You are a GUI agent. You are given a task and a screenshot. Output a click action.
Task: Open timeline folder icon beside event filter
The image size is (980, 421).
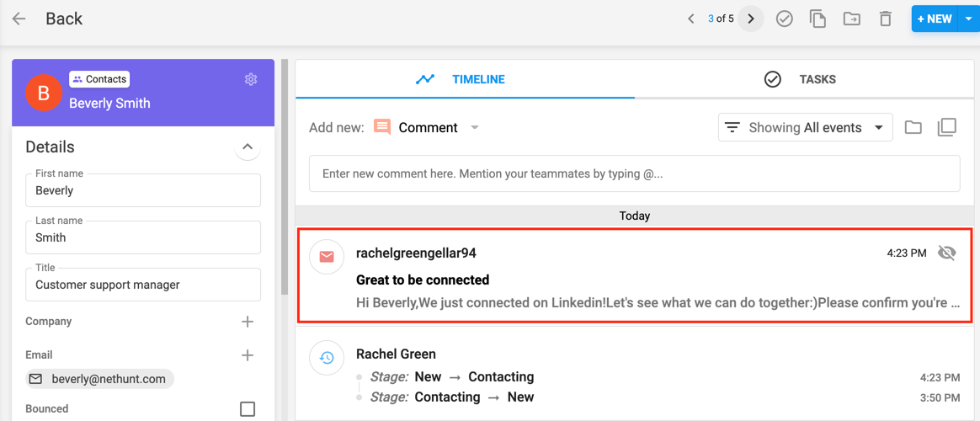click(x=913, y=127)
